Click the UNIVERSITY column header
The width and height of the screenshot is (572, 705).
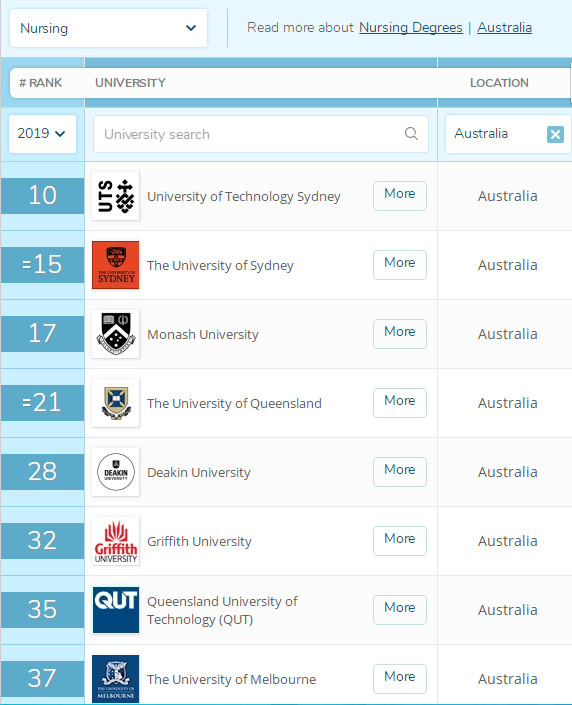pyautogui.click(x=130, y=83)
